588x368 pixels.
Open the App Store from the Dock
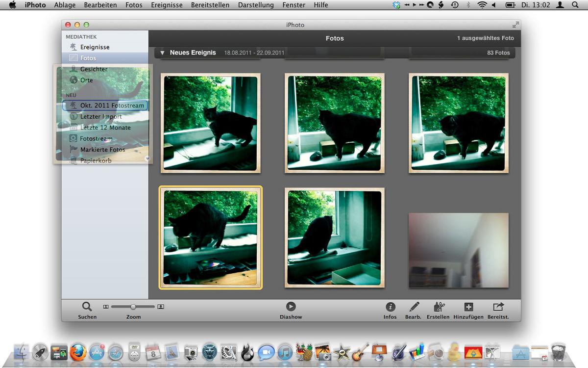pyautogui.click(x=97, y=352)
